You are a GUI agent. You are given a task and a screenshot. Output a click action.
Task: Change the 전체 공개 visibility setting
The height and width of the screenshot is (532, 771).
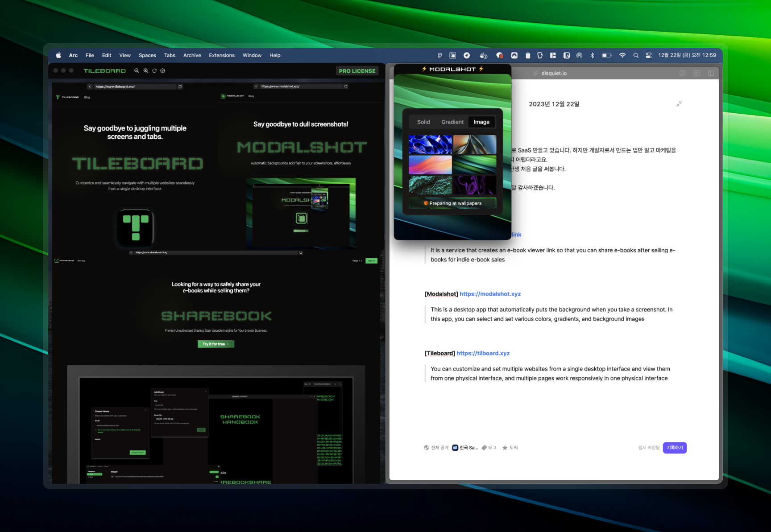tap(436, 448)
